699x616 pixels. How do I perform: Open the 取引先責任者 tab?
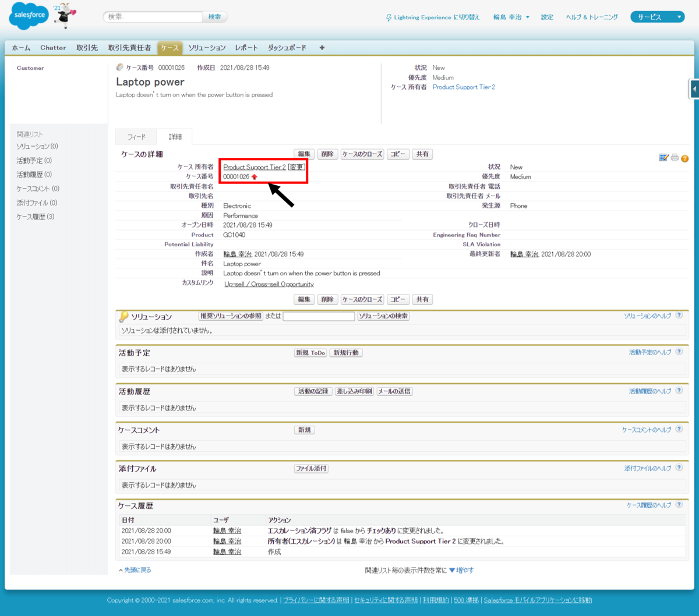point(129,48)
